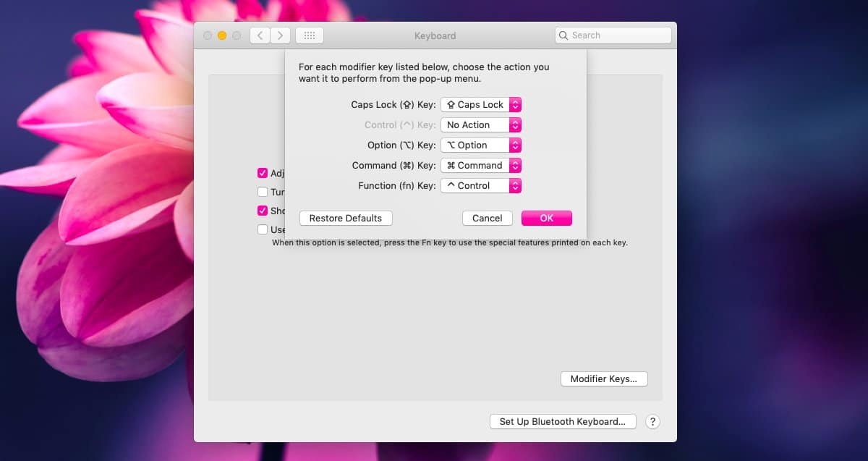
Task: Check the checkbox beginning with 'Tur'
Action: pyautogui.click(x=263, y=192)
